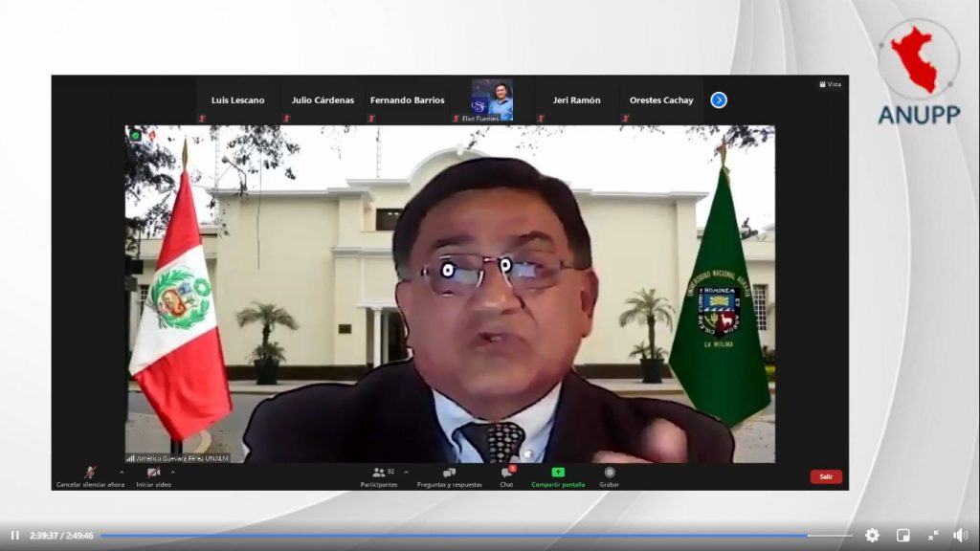Select the Elist Fuentes video thumbnail
Viewport: 980px width, 551px height.
pos(492,99)
